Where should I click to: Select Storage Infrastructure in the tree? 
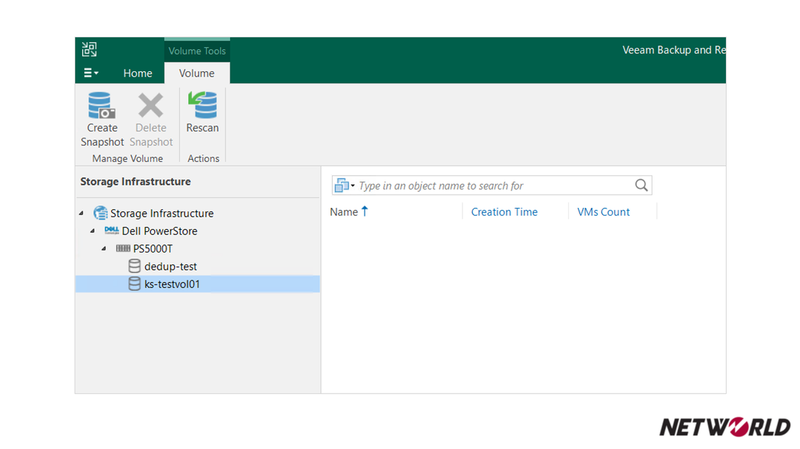pos(162,213)
